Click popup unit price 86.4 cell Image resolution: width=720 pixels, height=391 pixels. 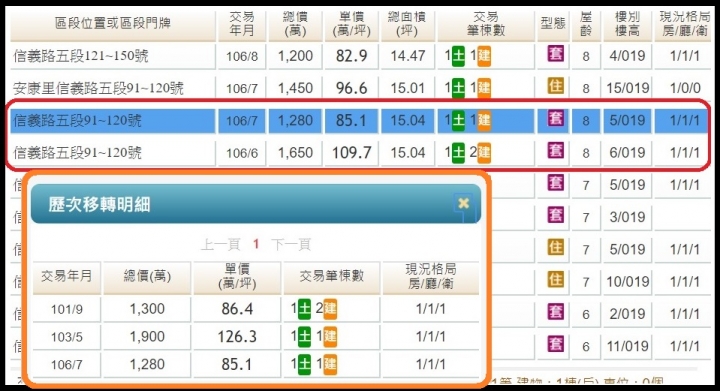point(237,309)
